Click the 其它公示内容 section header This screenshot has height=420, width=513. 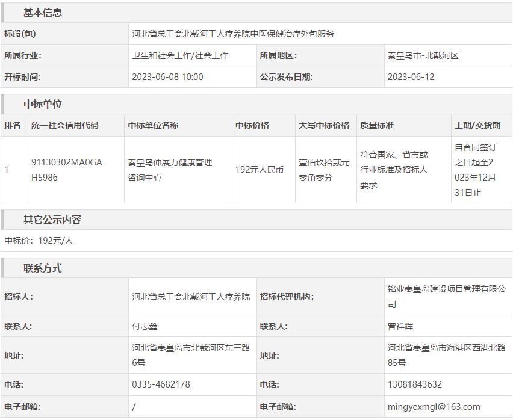[52, 220]
